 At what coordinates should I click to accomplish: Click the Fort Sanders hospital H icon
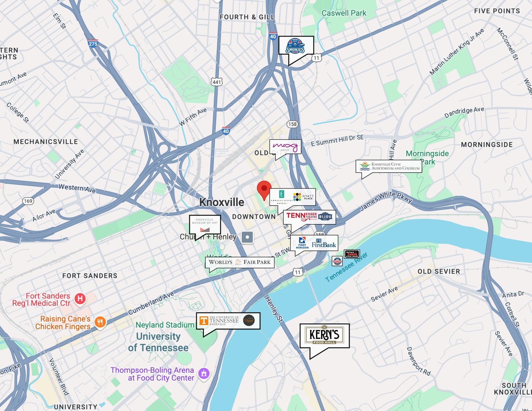click(x=80, y=299)
